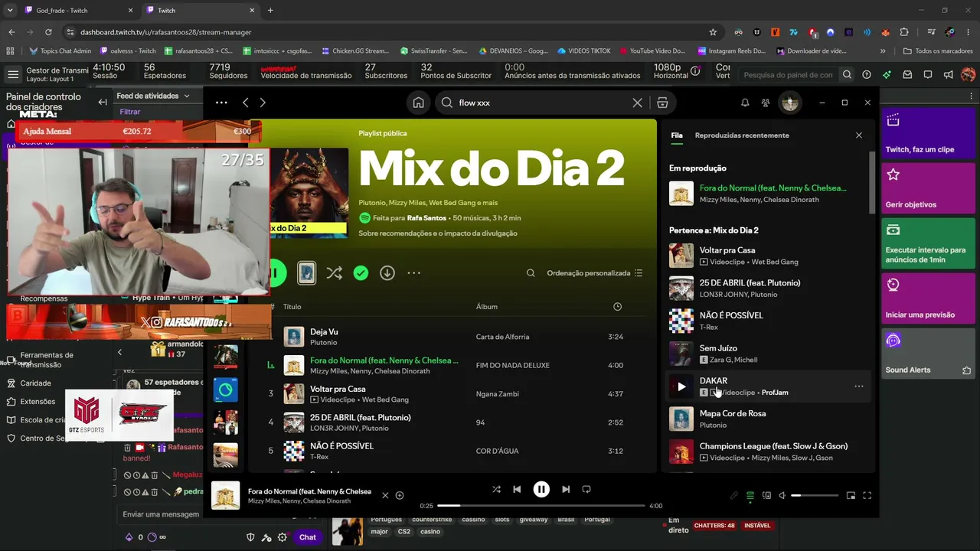
Task: Open more options for DAKAR queue item
Action: [859, 386]
